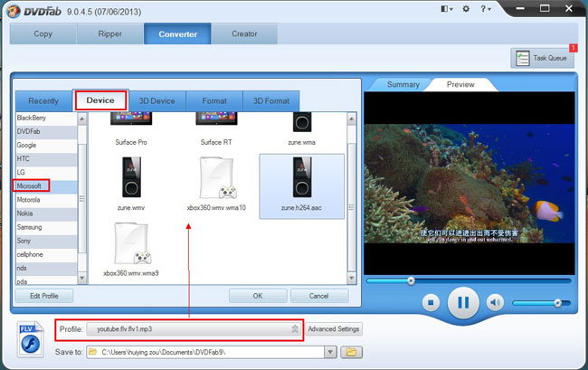The width and height of the screenshot is (588, 370).
Task: Click the Save to path field
Action: click(x=205, y=352)
